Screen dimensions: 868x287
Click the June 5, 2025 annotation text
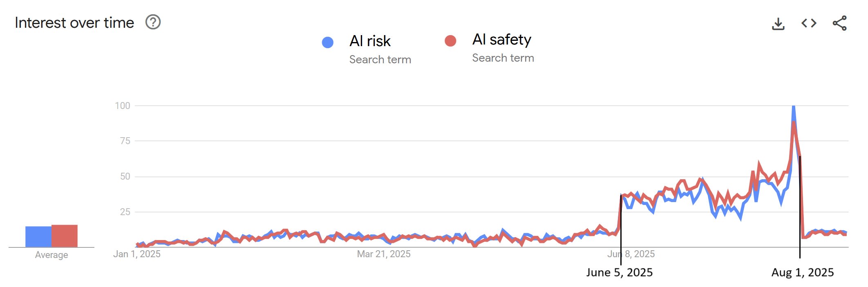click(619, 272)
